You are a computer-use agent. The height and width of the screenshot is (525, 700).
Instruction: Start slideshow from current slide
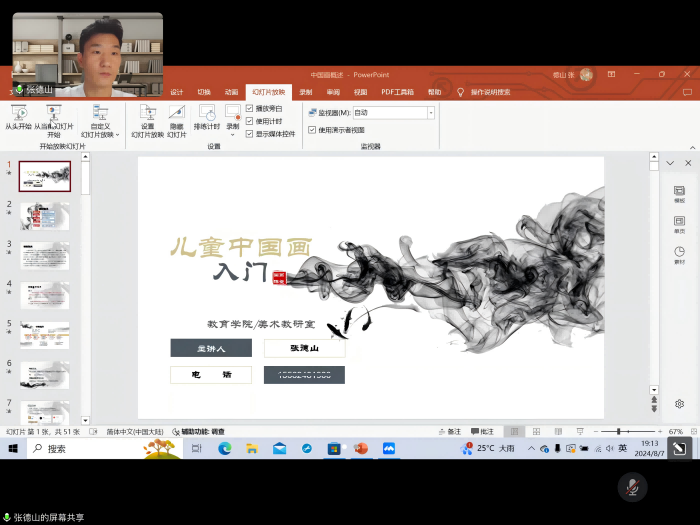[x=54, y=116]
